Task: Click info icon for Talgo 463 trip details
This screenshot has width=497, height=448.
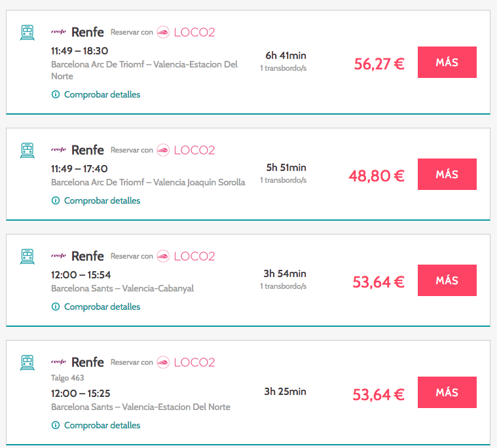Action: click(x=56, y=425)
